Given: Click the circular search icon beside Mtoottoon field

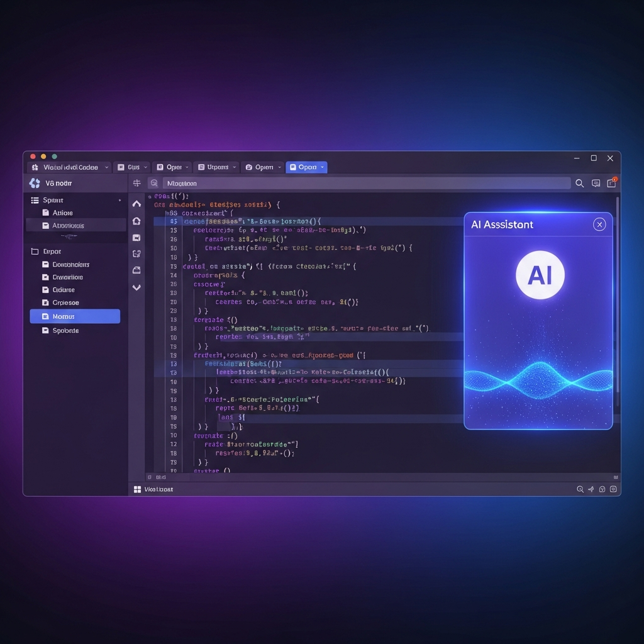Looking at the screenshot, I should 154,183.
